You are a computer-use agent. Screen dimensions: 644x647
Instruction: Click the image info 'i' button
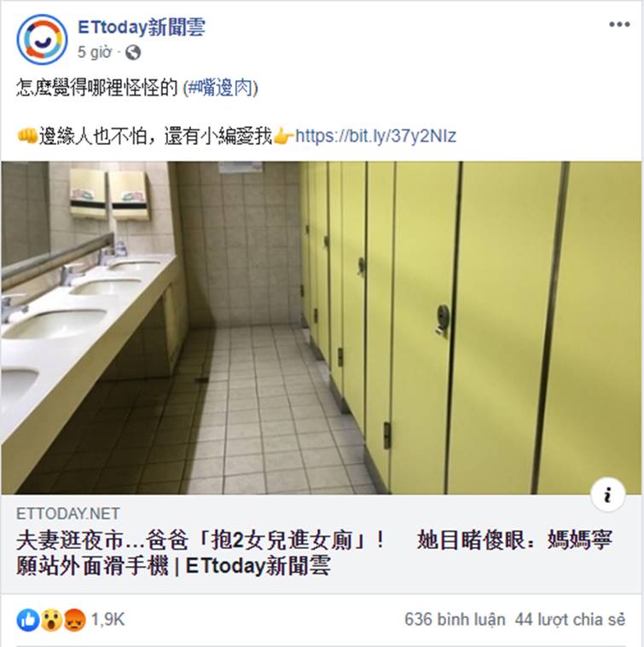point(607,494)
